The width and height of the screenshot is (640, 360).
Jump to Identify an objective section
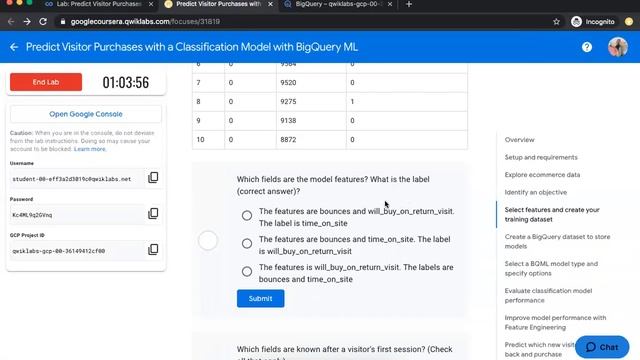click(536, 192)
